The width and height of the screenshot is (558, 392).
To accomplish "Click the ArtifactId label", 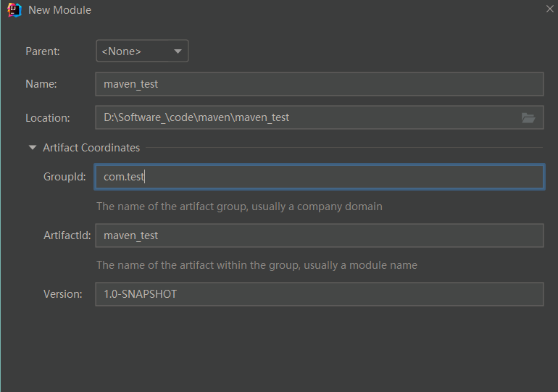I will [x=67, y=235].
